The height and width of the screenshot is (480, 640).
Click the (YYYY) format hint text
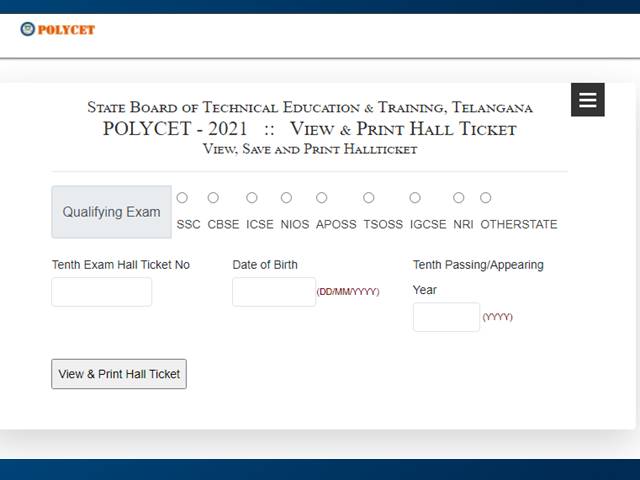point(497,317)
